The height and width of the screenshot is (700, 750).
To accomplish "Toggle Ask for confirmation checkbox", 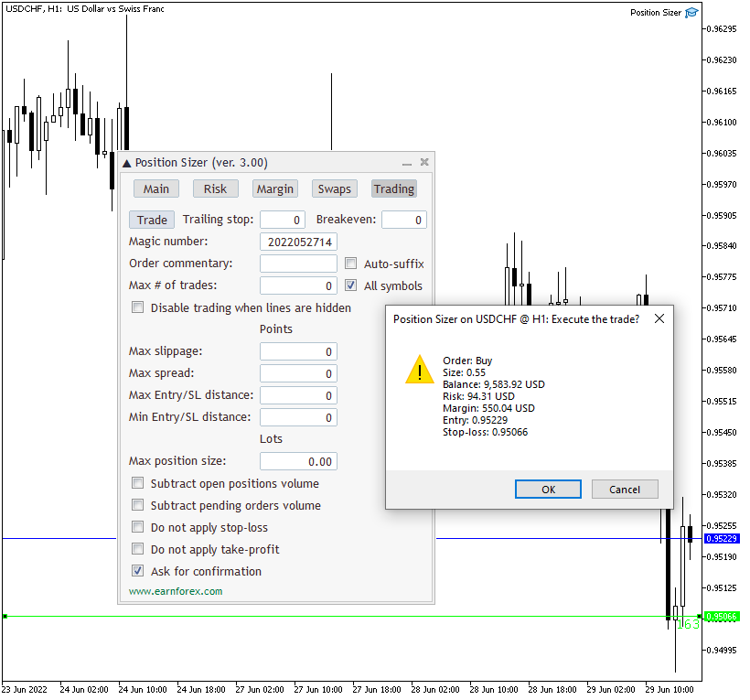I will [x=138, y=571].
